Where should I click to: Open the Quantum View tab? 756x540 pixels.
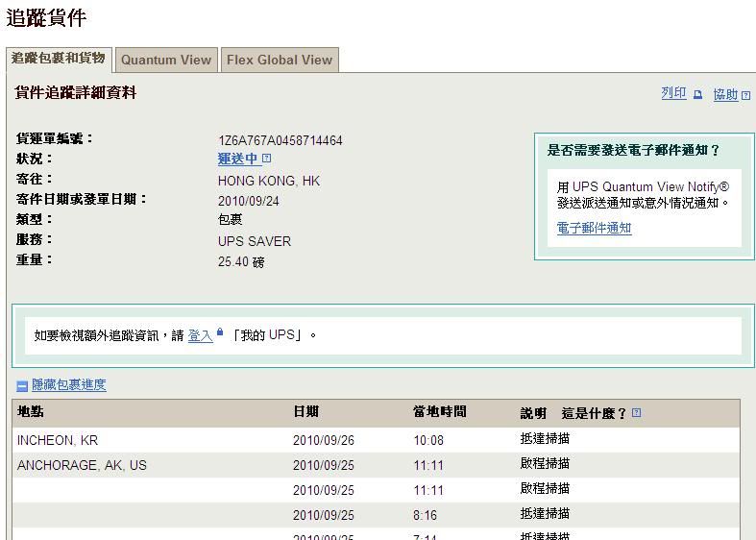pos(165,60)
